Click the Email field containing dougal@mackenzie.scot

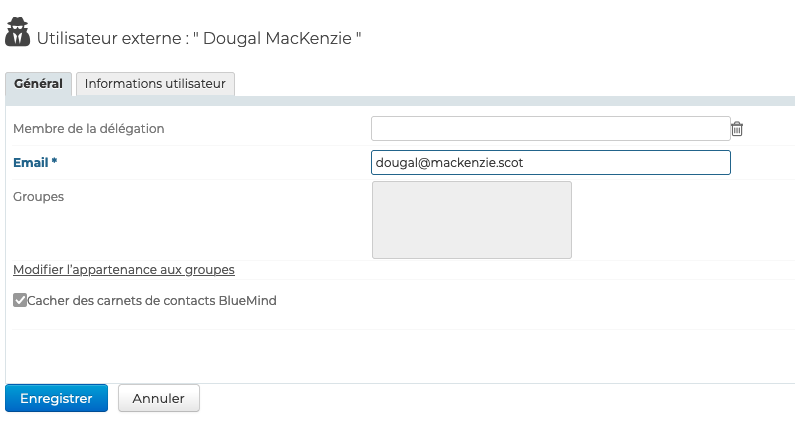click(550, 162)
